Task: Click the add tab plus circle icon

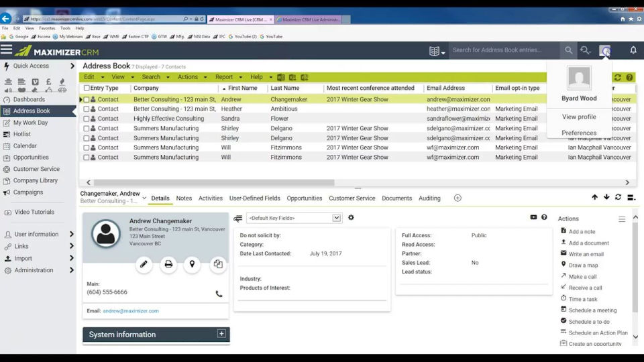Action: pos(458,198)
